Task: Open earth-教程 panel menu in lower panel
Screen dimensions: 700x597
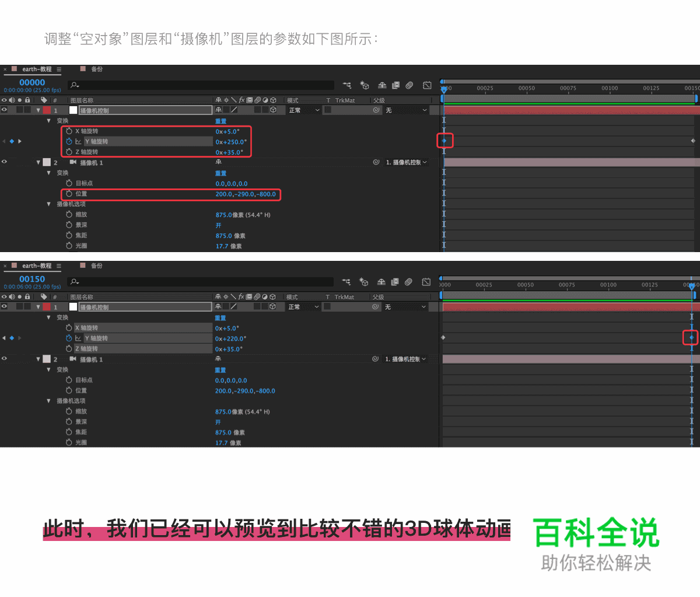Action: (59, 266)
